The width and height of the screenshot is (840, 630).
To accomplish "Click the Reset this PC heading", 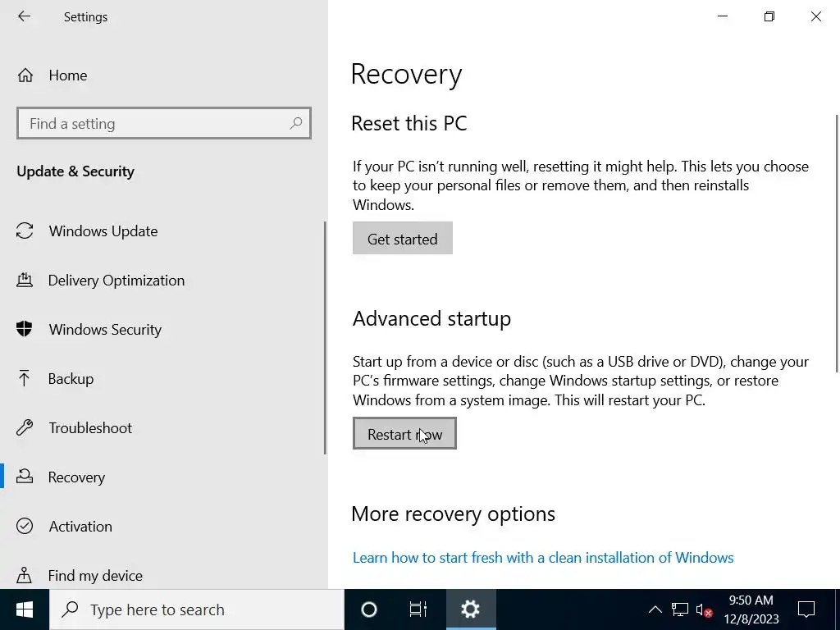I will click(409, 123).
